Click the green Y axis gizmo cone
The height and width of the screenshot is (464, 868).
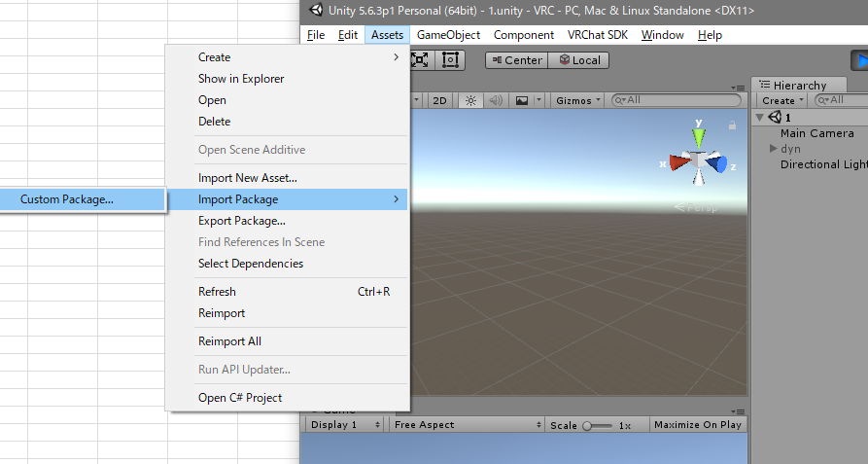[699, 138]
